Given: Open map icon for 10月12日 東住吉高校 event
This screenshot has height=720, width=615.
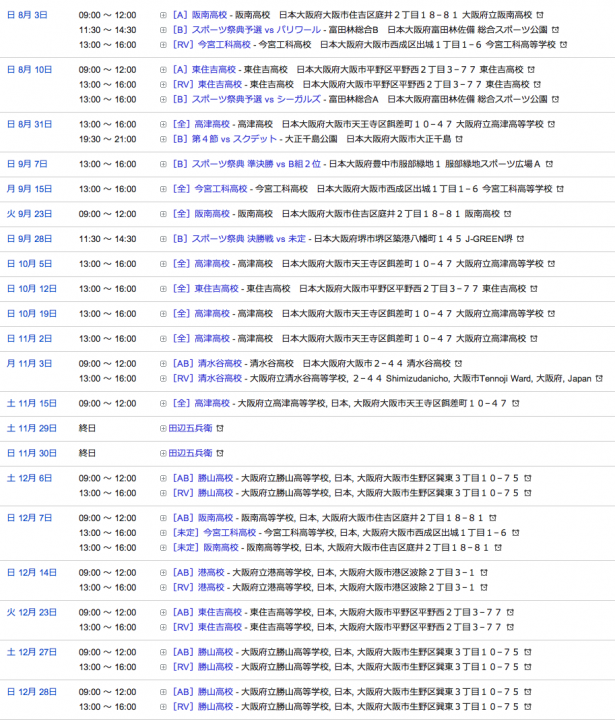Looking at the screenshot, I should (534, 289).
